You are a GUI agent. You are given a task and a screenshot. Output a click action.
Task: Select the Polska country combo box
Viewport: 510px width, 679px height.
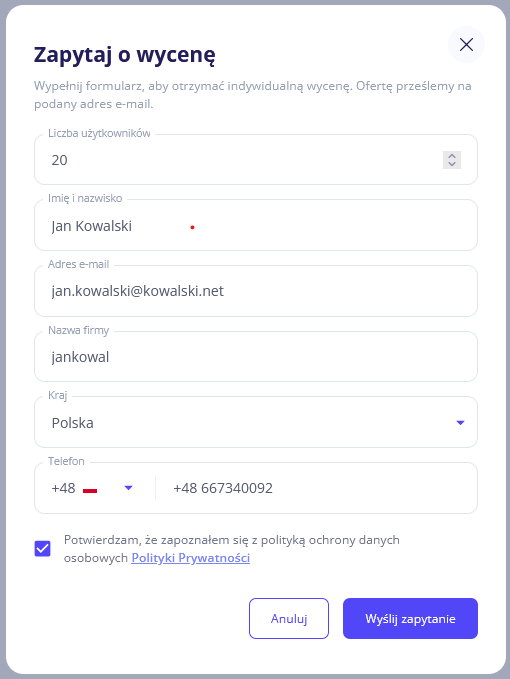256,422
